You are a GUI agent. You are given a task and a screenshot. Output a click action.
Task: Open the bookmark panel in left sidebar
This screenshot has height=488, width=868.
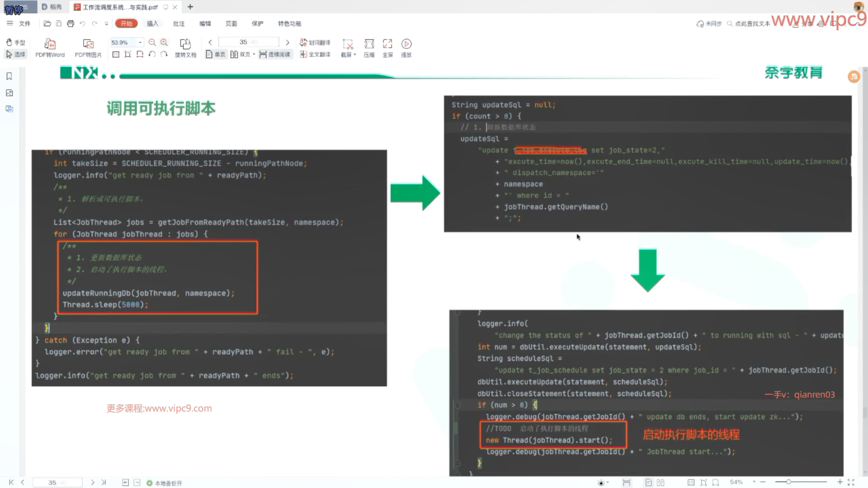pos(9,76)
